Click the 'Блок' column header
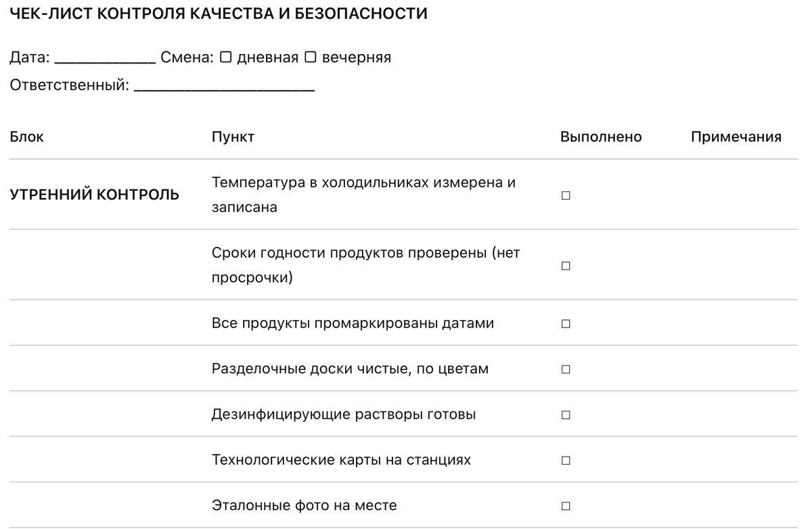Viewport: 812px width, 529px height. [27, 137]
